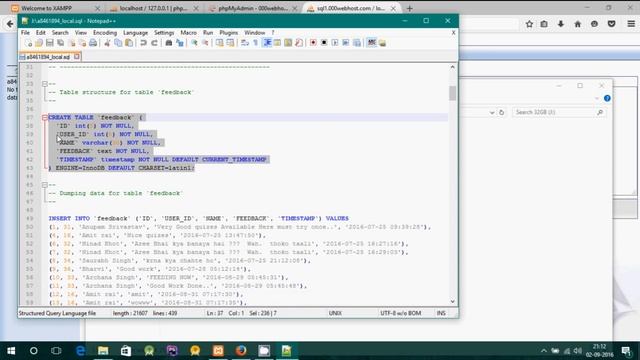
Task: Click the Cut scissors icon
Action: (x=107, y=43)
